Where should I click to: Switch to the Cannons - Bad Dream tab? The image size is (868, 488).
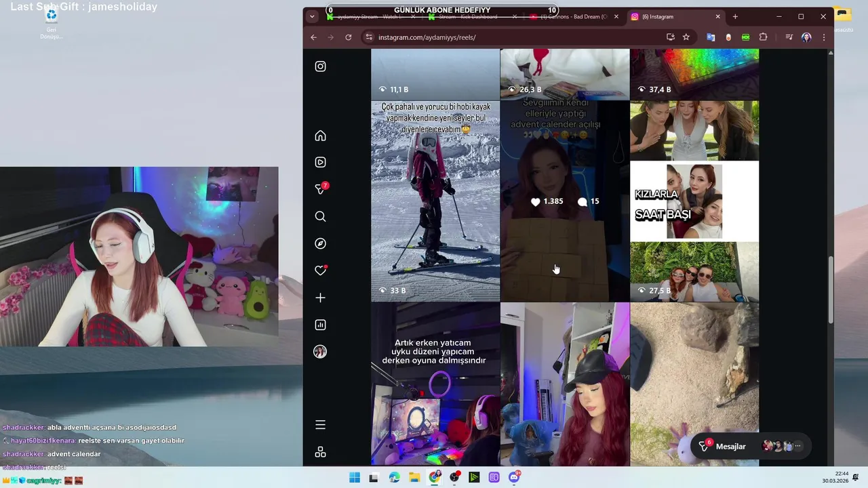573,16
